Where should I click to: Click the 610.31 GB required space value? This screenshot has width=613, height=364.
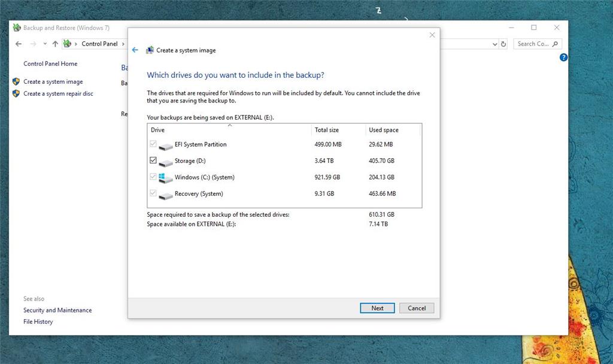coord(381,215)
